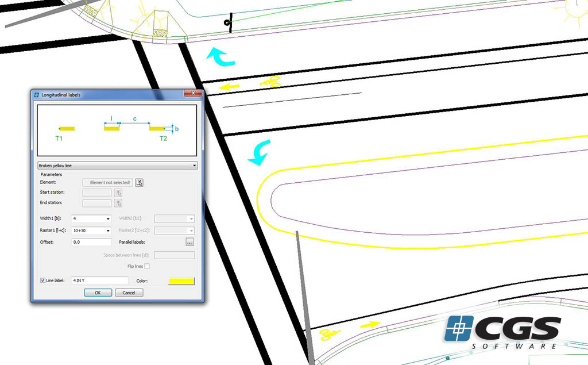Toggle the Line label checkbox

point(42,281)
